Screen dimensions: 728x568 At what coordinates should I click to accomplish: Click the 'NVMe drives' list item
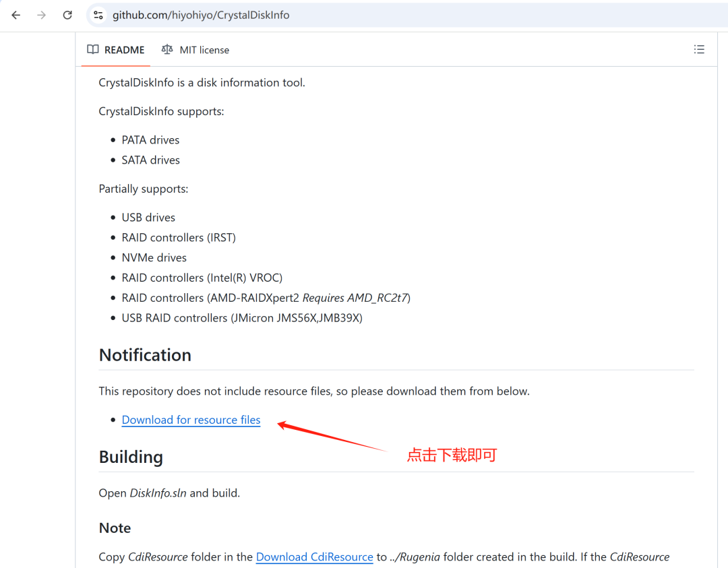coord(154,257)
